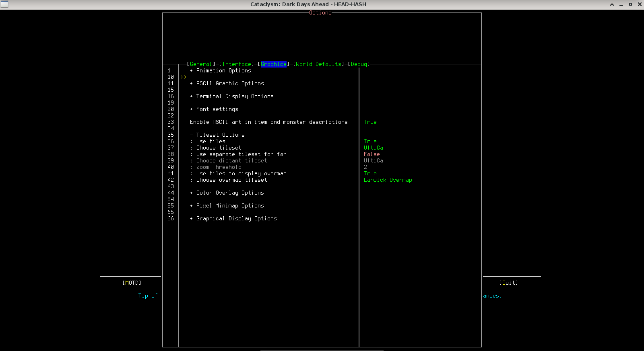The image size is (644, 351).
Task: Switch to the Interface tab
Action: coord(237,64)
